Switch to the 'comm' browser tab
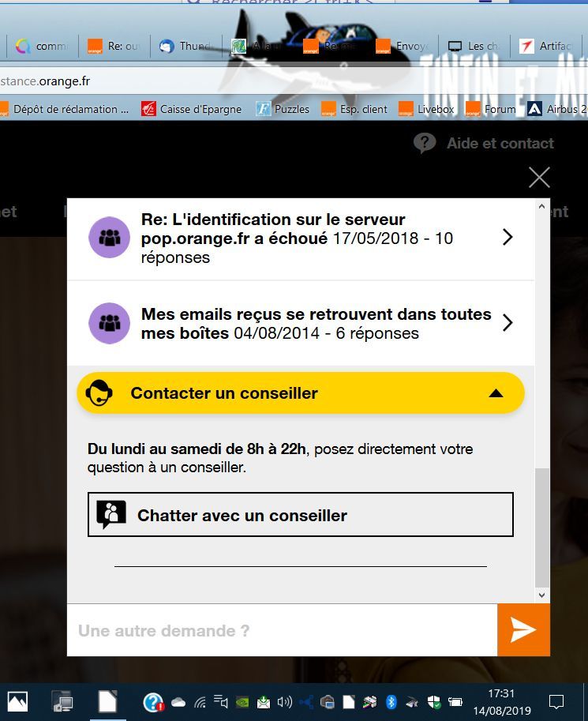This screenshot has width=588, height=721. [41, 46]
